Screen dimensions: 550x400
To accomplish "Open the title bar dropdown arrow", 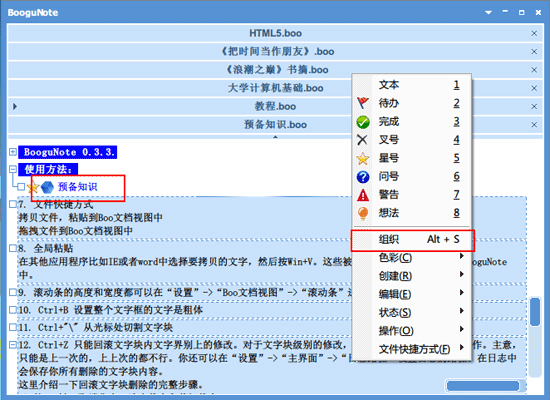I will (x=488, y=13).
